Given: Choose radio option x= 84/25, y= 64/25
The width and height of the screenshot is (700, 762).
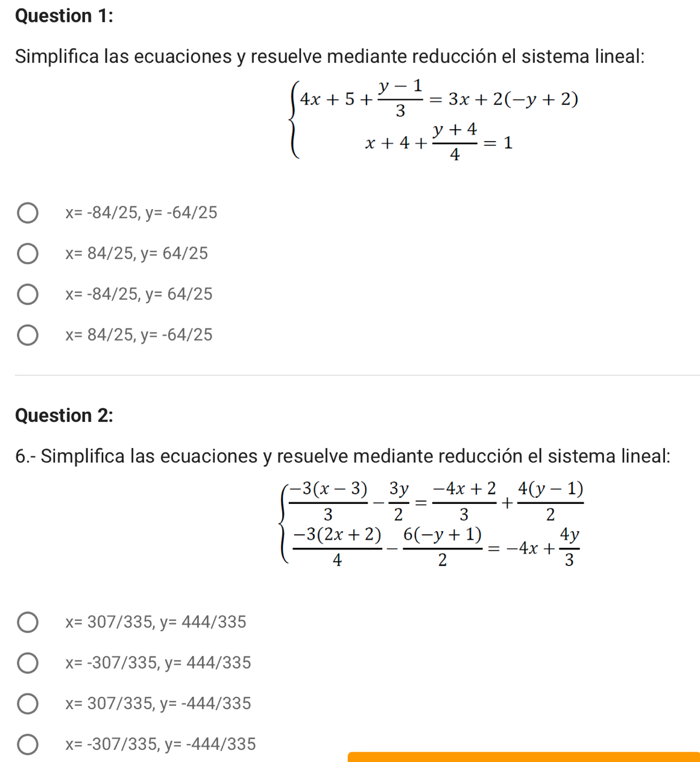Looking at the screenshot, I should tap(27, 254).
